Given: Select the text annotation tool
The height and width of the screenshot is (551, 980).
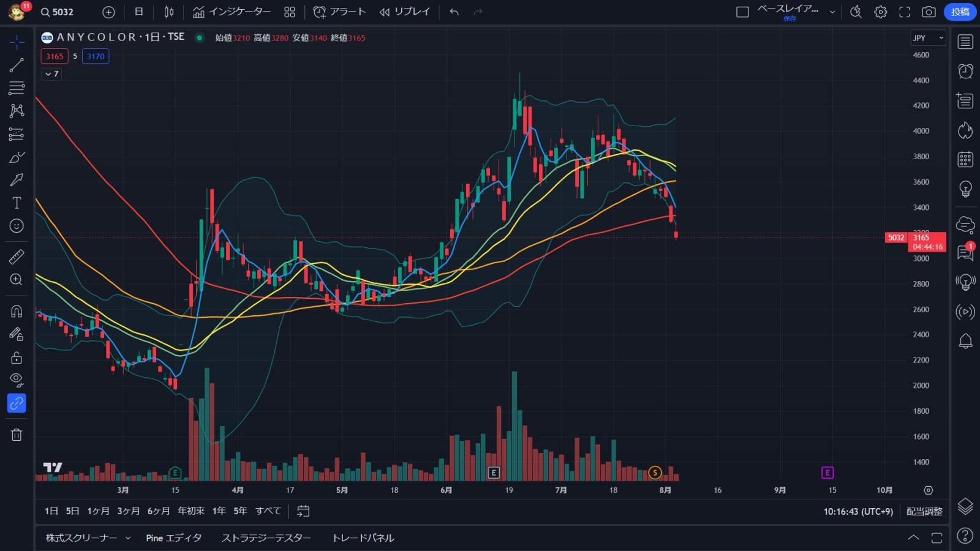Looking at the screenshot, I should (17, 203).
